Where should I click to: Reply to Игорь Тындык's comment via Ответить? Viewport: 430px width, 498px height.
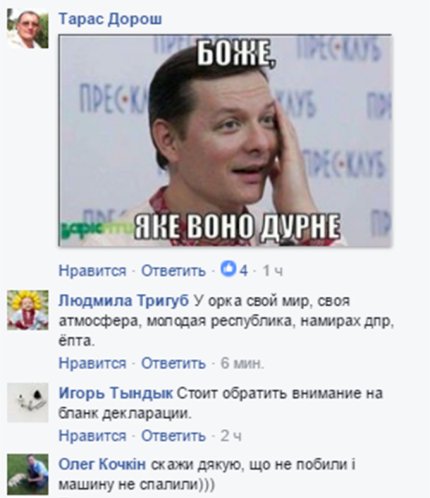coord(173,436)
